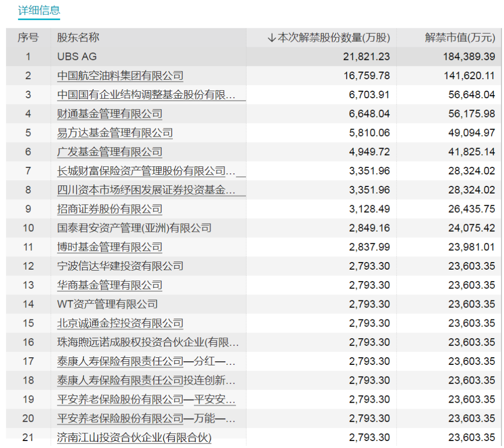Click share quantity 6,703.91 cell
Image resolution: width=504 pixels, height=448 pixels.
click(369, 95)
